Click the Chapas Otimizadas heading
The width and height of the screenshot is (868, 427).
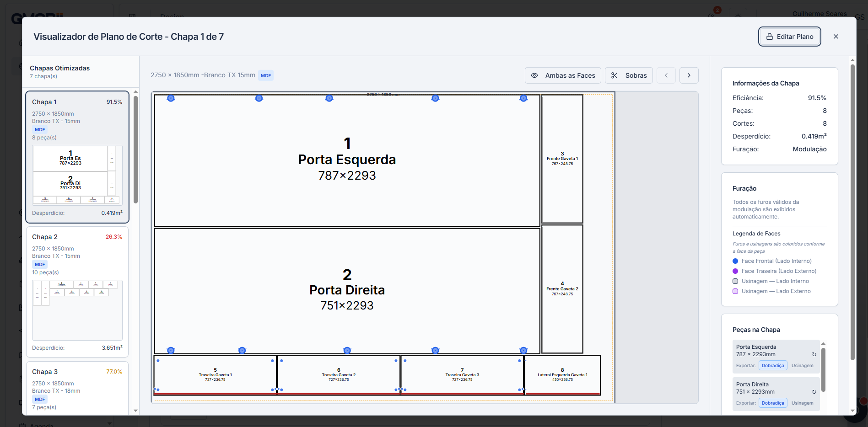59,68
